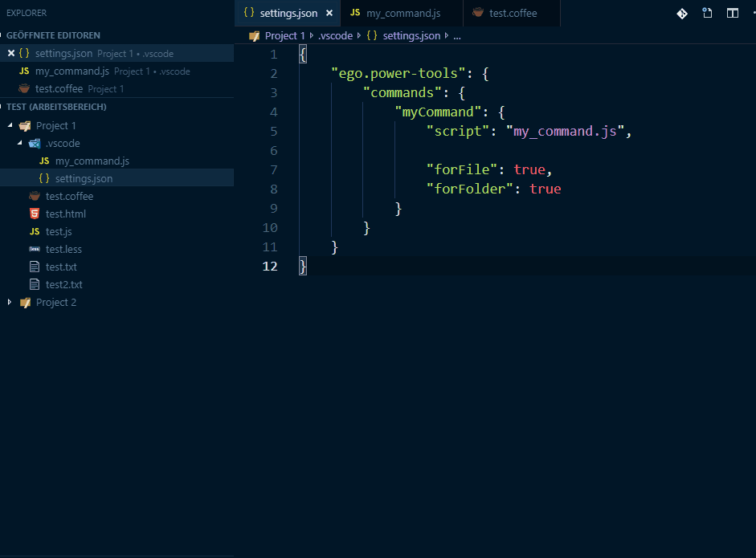Click the HTML5 icon beside test.html
This screenshot has height=558, width=756.
(35, 214)
